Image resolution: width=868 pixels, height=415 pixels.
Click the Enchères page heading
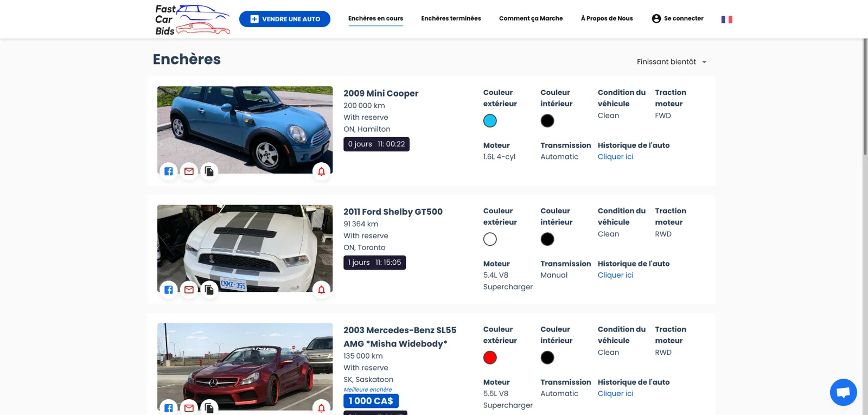tap(187, 59)
